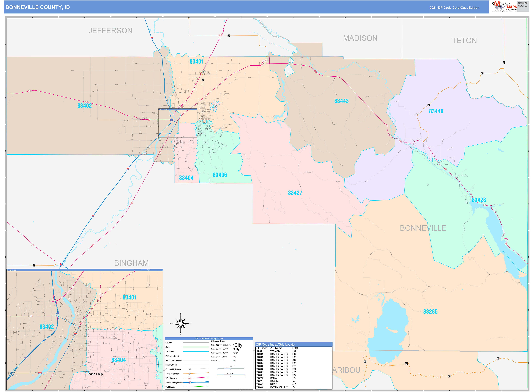Click the green Toll Roads color line sample
This screenshot has height=392, width=532.
196,387
